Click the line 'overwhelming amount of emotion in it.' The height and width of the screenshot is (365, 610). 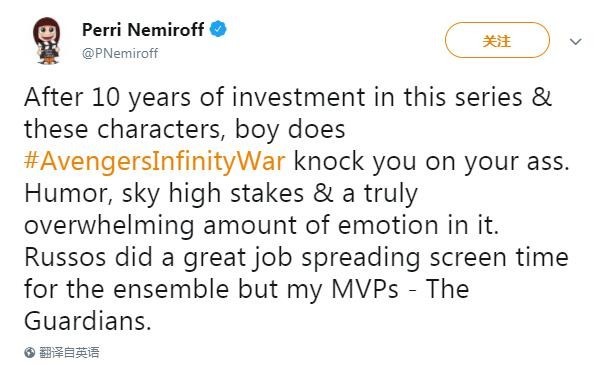pyautogui.click(x=261, y=225)
